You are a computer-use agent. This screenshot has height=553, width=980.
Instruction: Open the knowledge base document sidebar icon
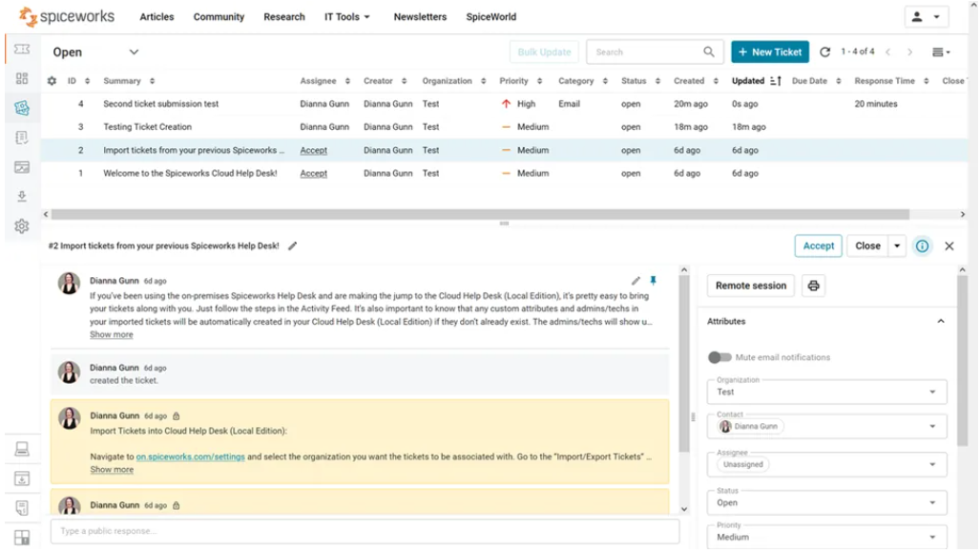[x=22, y=138]
